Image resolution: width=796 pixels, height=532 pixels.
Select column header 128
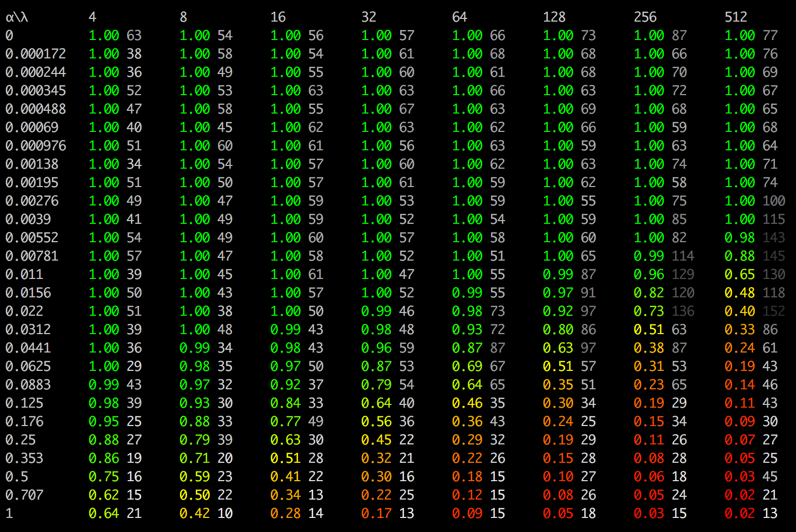[554, 17]
